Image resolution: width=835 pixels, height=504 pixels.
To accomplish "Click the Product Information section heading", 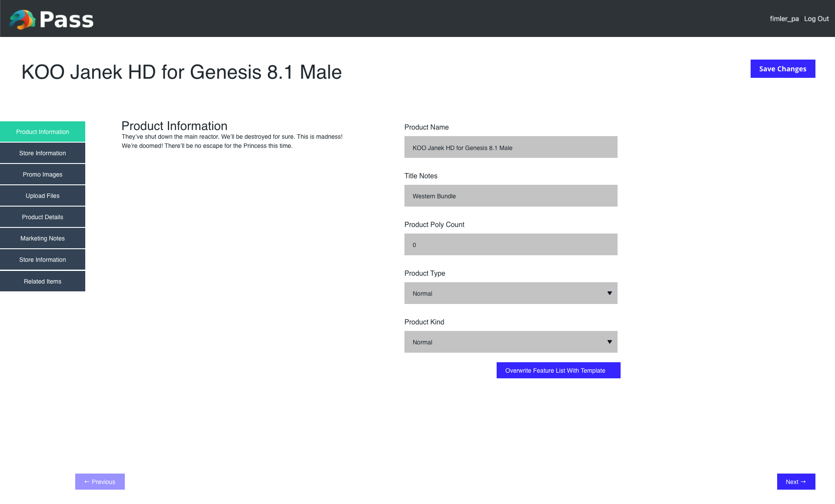I will pos(174,126).
